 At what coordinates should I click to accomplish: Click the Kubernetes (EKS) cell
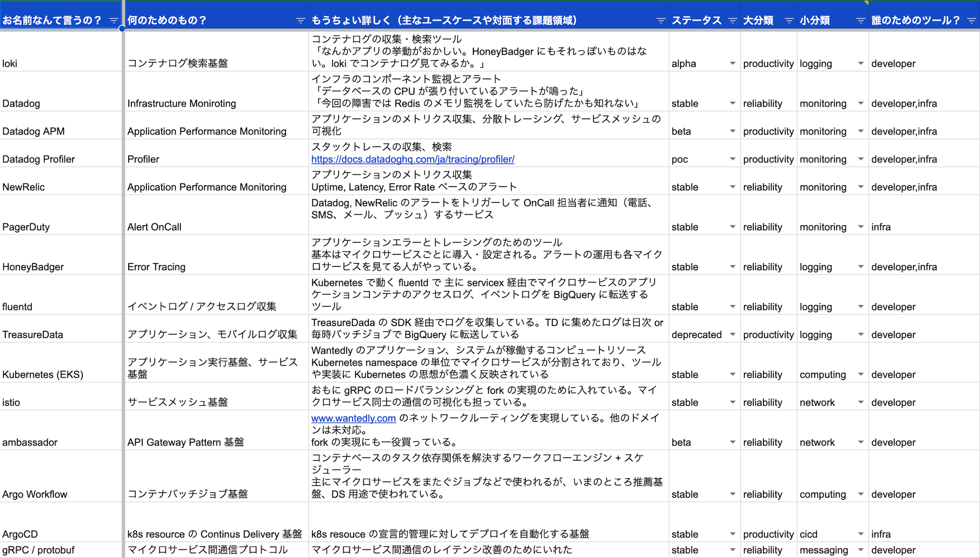pos(61,363)
